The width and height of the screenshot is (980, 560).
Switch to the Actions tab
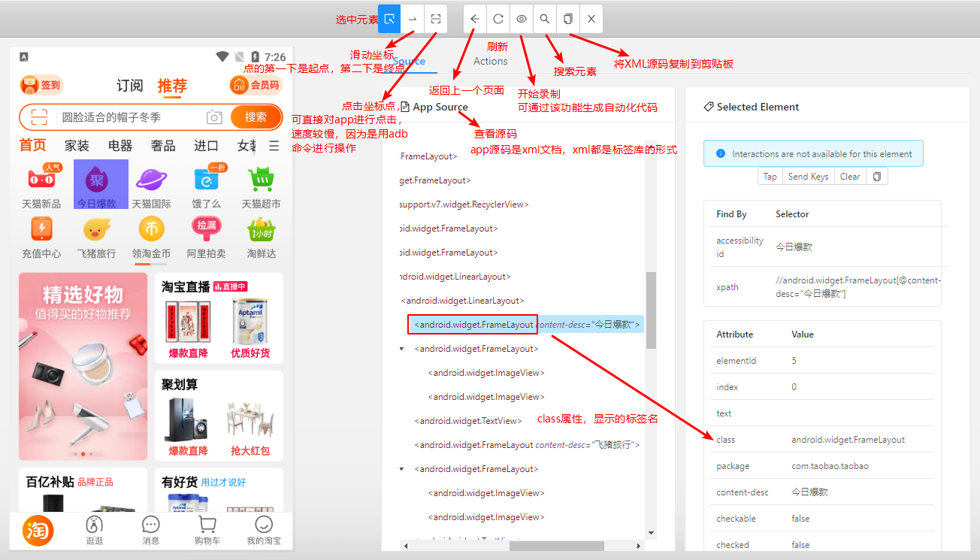490,61
